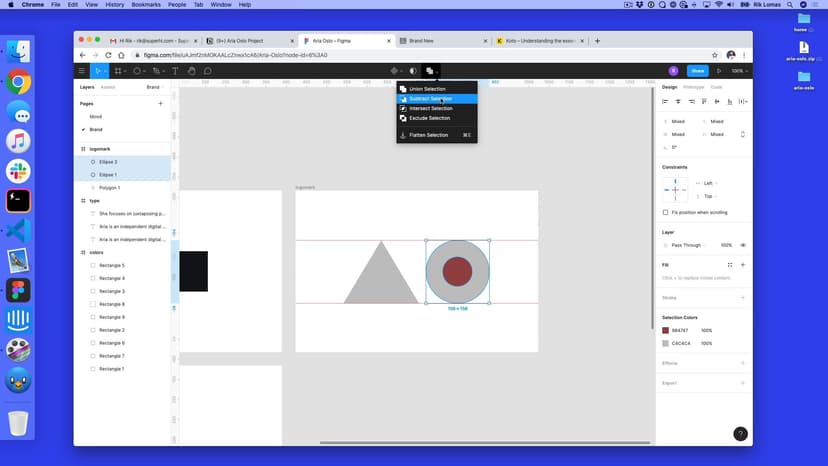Select the Polygon 1 layer
This screenshot has height=466, width=828.
pyautogui.click(x=109, y=187)
